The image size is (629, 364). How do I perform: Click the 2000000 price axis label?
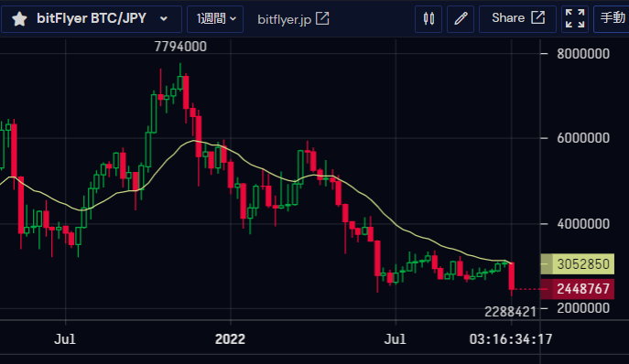click(583, 308)
